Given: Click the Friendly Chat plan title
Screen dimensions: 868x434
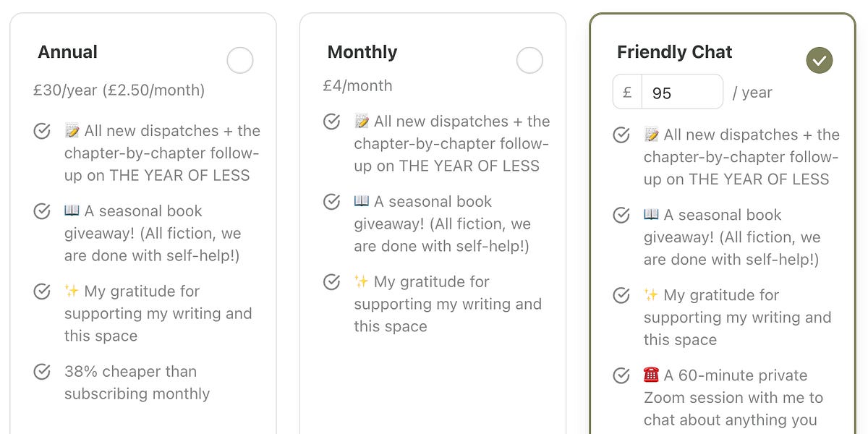Looking at the screenshot, I should 674,52.
